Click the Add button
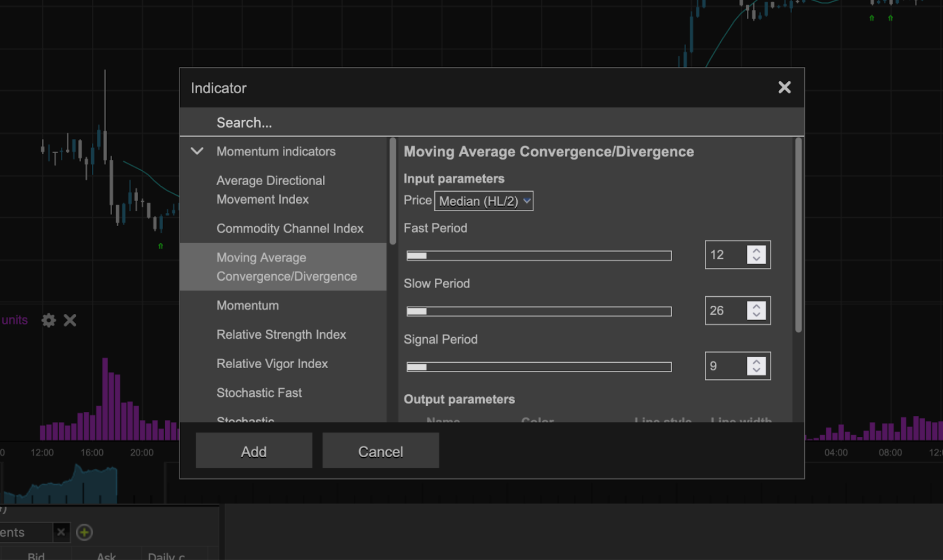Viewport: 943px width, 560px height. point(254,451)
